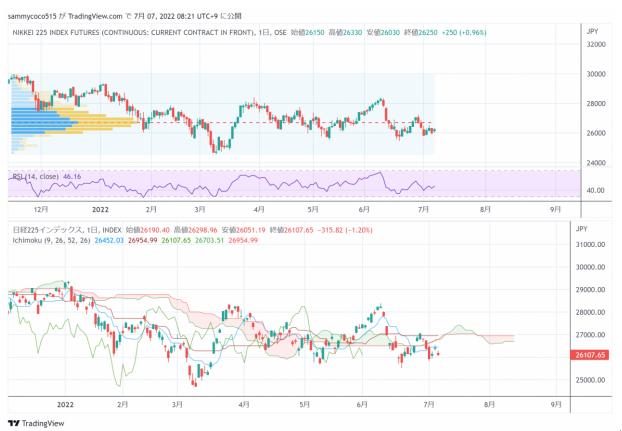Click the TradingView logo at the bottom

click(x=36, y=423)
